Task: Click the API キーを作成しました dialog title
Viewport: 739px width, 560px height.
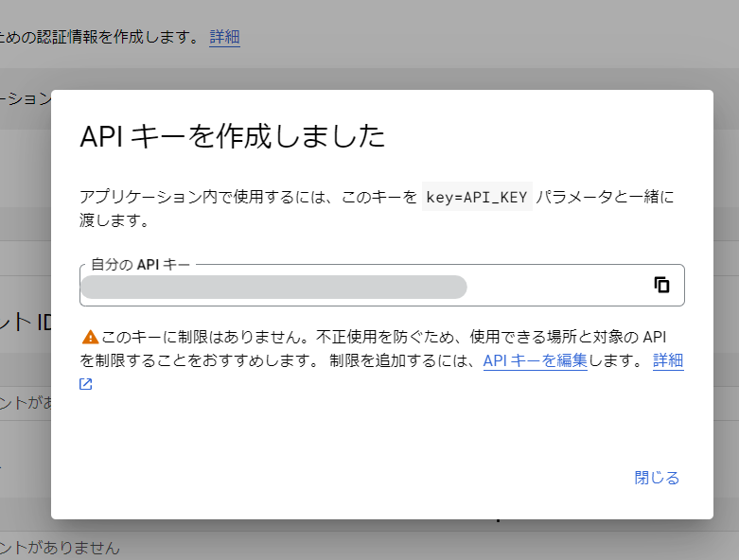Action: pos(232,136)
